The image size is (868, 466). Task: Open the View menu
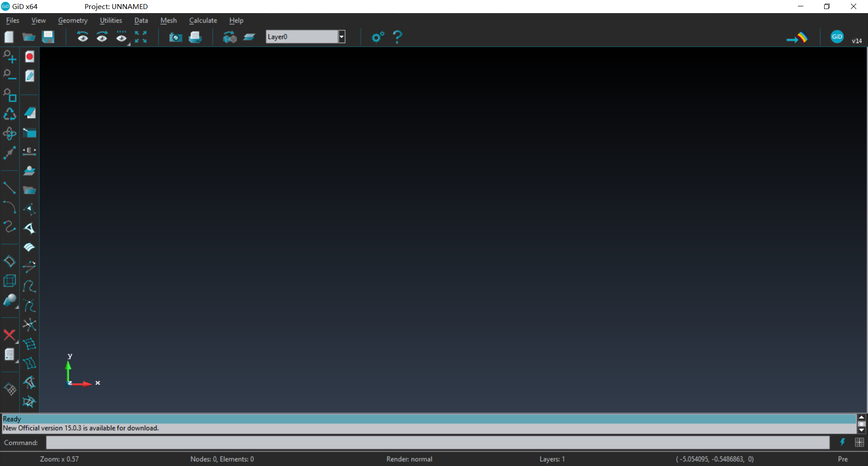click(38, 20)
